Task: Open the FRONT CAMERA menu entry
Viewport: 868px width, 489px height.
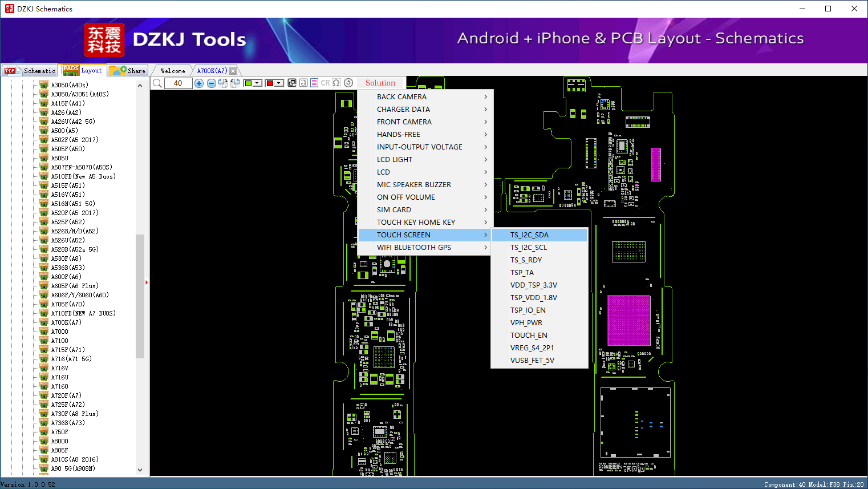Action: [x=424, y=122]
